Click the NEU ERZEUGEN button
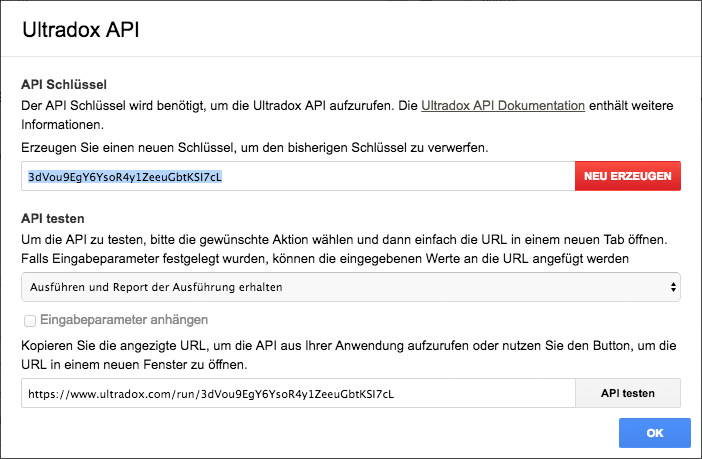Viewport: 702px width, 459px height. [x=628, y=176]
